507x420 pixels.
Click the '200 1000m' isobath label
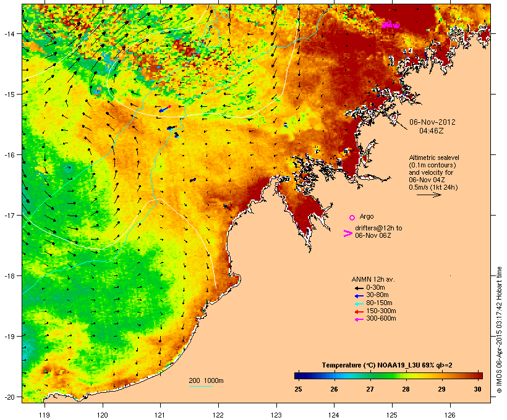point(206,380)
